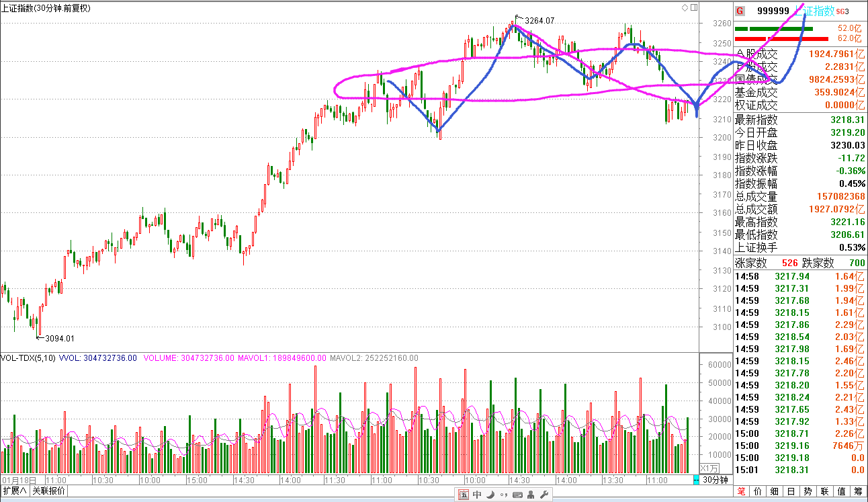
Task: Toggle the 中 Chinese/English input mode
Action: (477, 496)
